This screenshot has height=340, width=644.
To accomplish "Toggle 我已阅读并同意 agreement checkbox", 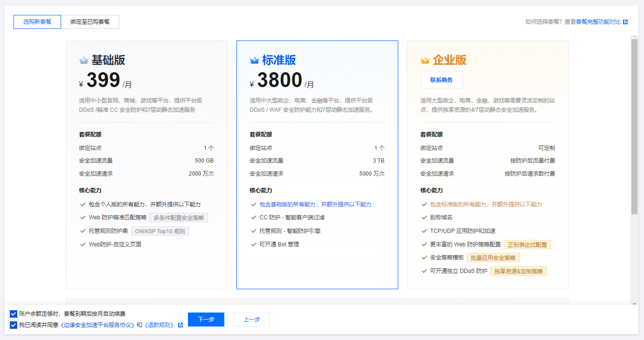I will pos(13,325).
